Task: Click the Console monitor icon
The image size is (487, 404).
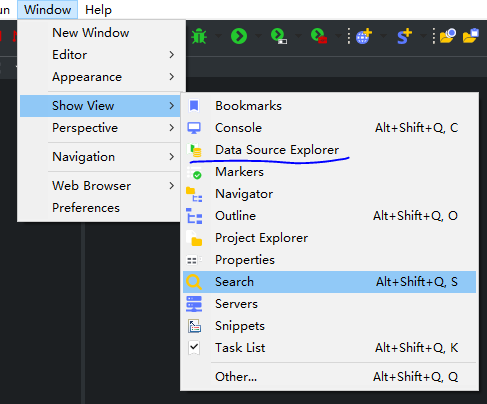Action: [194, 128]
